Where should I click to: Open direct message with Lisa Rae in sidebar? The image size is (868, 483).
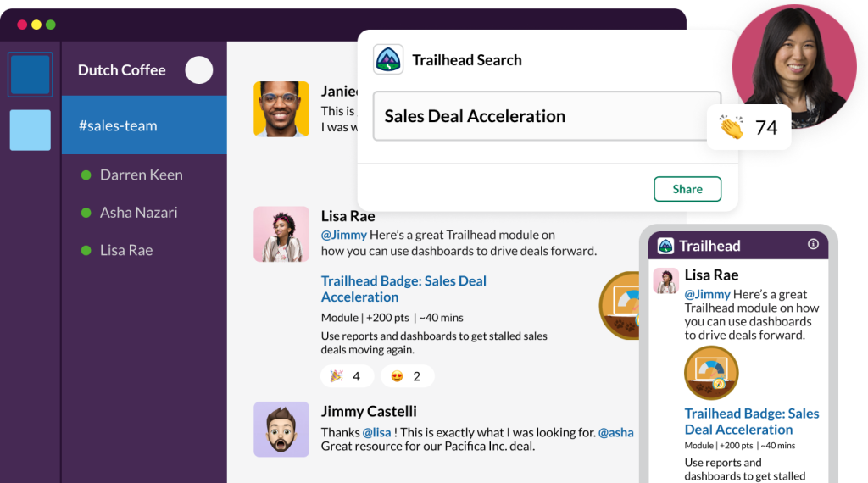click(126, 250)
